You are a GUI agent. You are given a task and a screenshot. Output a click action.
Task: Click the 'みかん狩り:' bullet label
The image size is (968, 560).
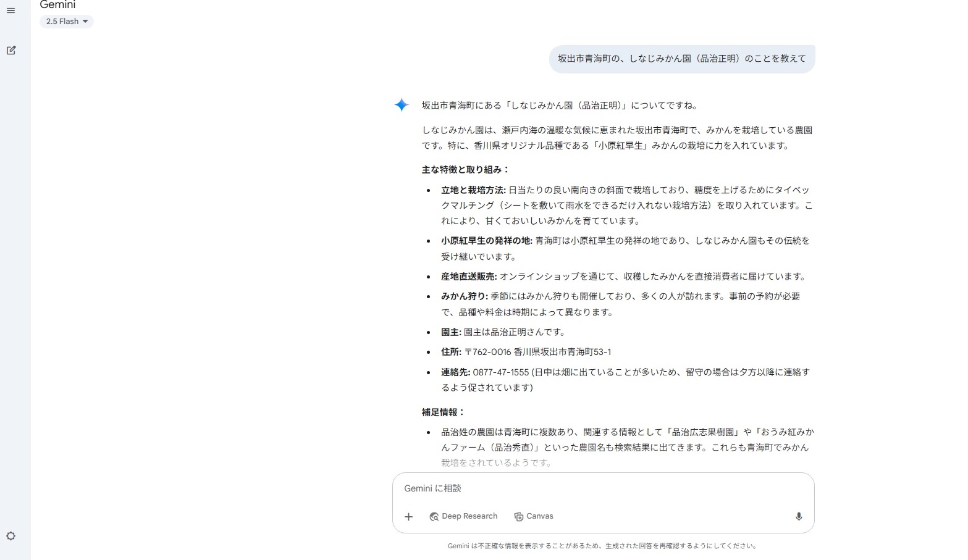465,296
